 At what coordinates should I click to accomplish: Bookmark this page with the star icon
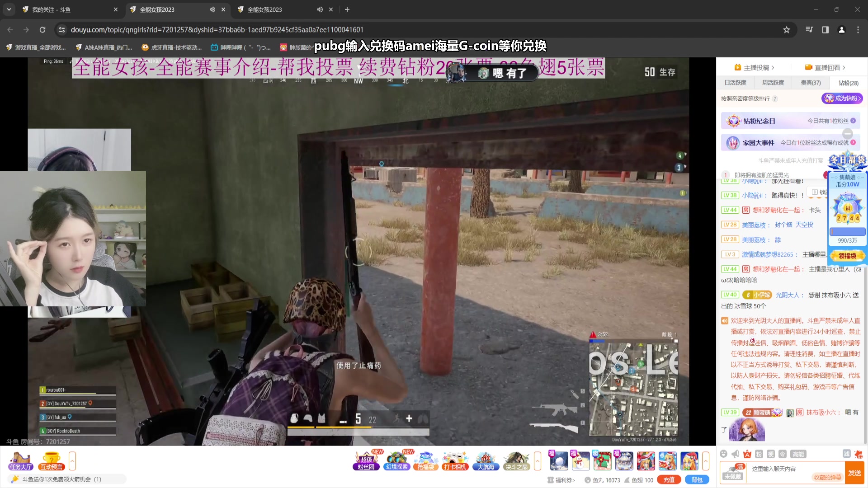(787, 30)
